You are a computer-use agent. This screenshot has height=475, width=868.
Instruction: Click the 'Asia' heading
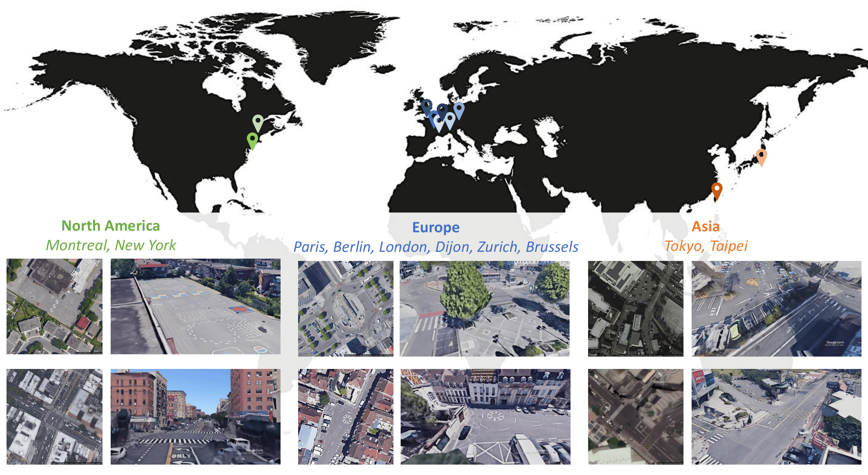coord(705,226)
